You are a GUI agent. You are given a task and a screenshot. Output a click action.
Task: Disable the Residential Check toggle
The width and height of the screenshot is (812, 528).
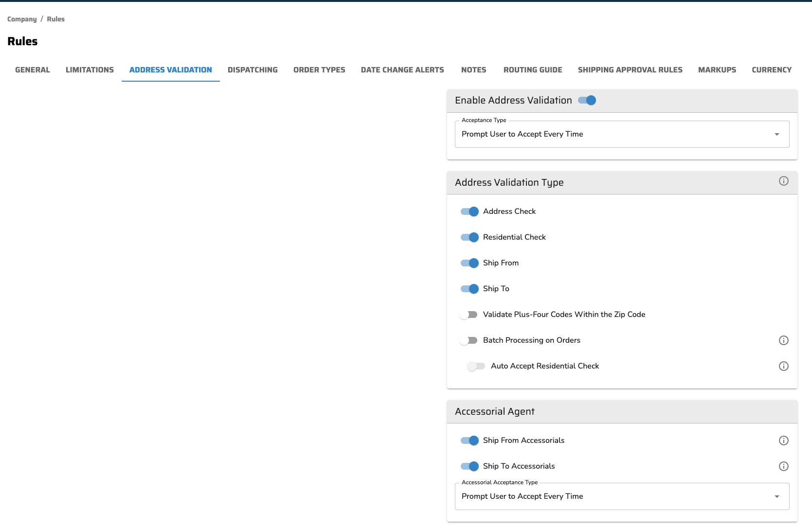coord(469,237)
